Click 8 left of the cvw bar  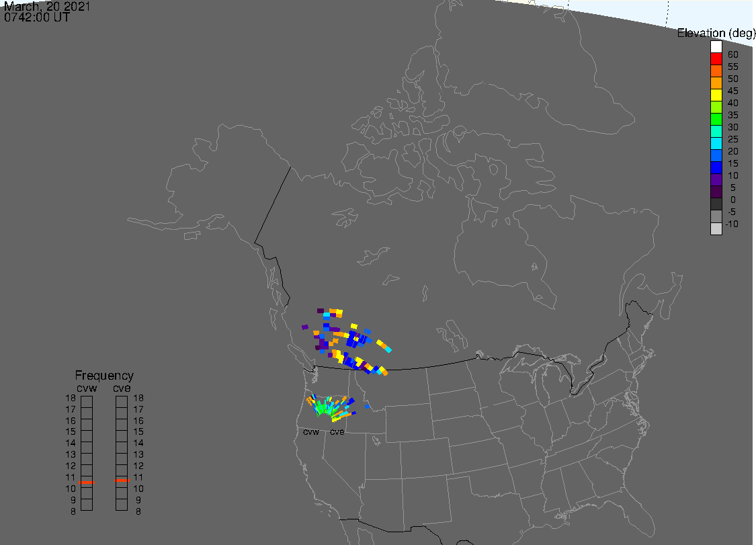tap(73, 511)
